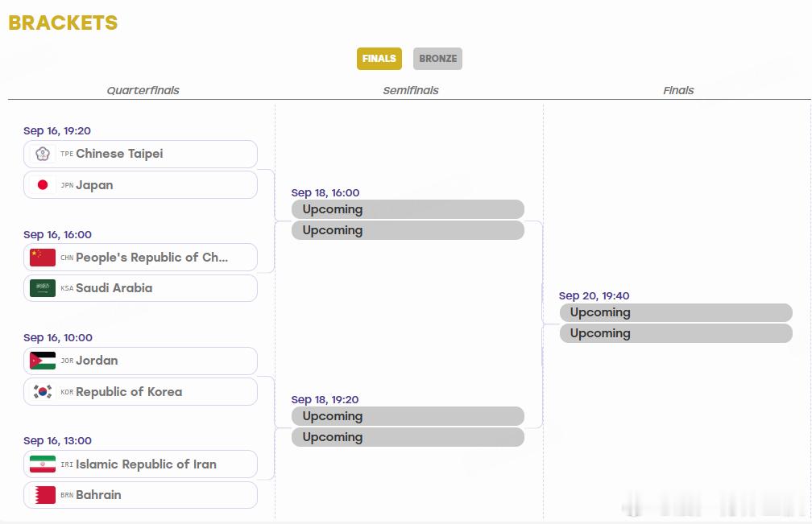Switch to the BRONZE bracket tab

click(x=437, y=59)
